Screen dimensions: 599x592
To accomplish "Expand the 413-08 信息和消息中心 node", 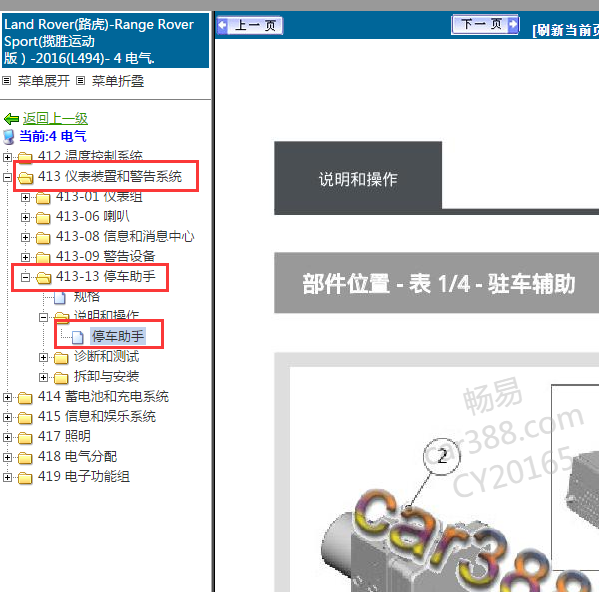I will pos(25,237).
